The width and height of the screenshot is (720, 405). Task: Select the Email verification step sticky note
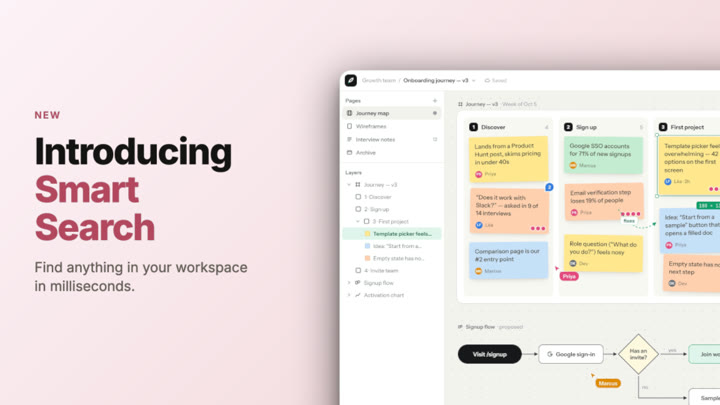pos(604,202)
